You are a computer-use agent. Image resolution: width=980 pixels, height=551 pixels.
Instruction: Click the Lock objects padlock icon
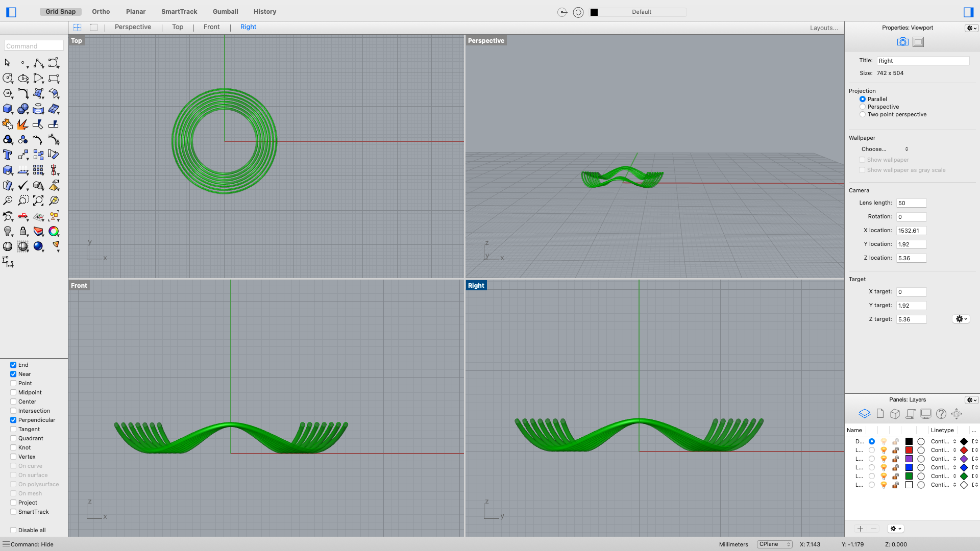[23, 231]
